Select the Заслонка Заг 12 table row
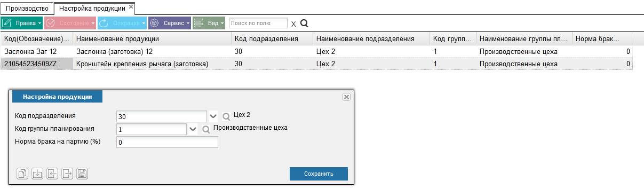This screenshot has height=196, width=644. (x=316, y=52)
